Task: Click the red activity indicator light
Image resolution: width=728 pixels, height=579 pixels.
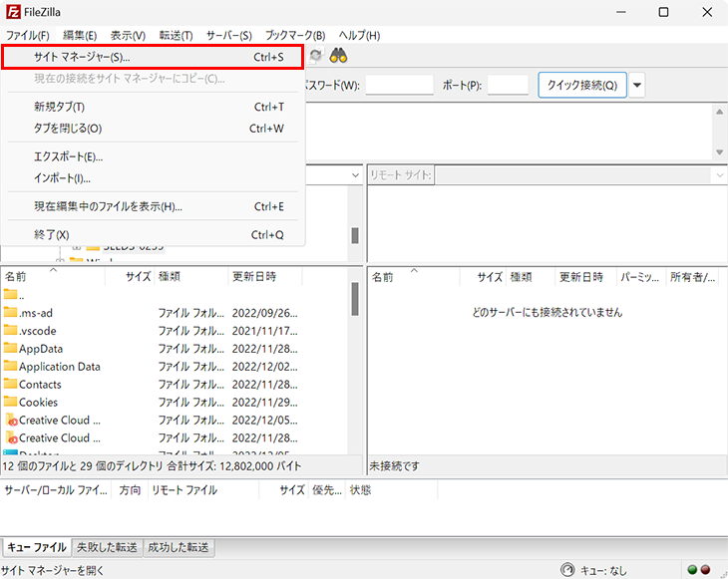Action: (705, 570)
